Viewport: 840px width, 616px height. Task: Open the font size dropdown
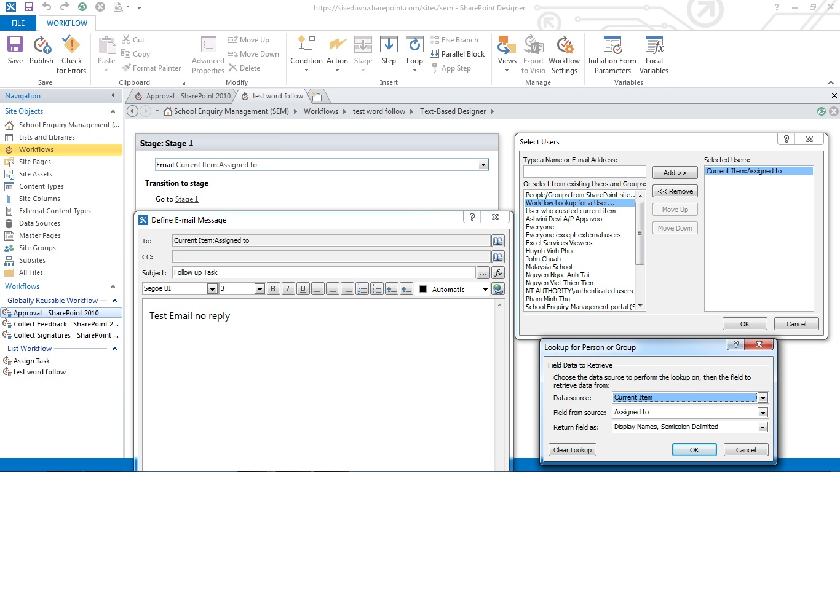[260, 289]
